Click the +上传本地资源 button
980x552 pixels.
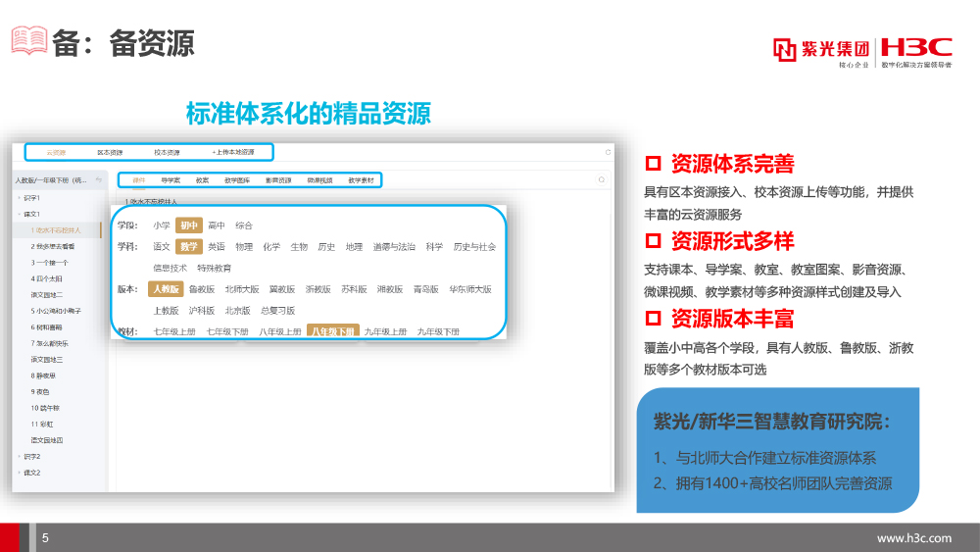(233, 152)
